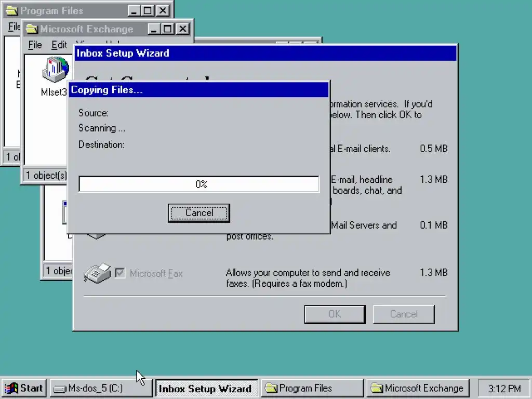
Task: Click the 0% copy progress bar
Action: coord(199,184)
